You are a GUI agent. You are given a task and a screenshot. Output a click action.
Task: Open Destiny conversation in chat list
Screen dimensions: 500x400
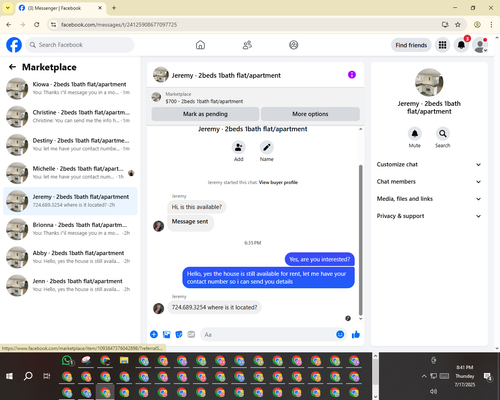[x=70, y=145]
